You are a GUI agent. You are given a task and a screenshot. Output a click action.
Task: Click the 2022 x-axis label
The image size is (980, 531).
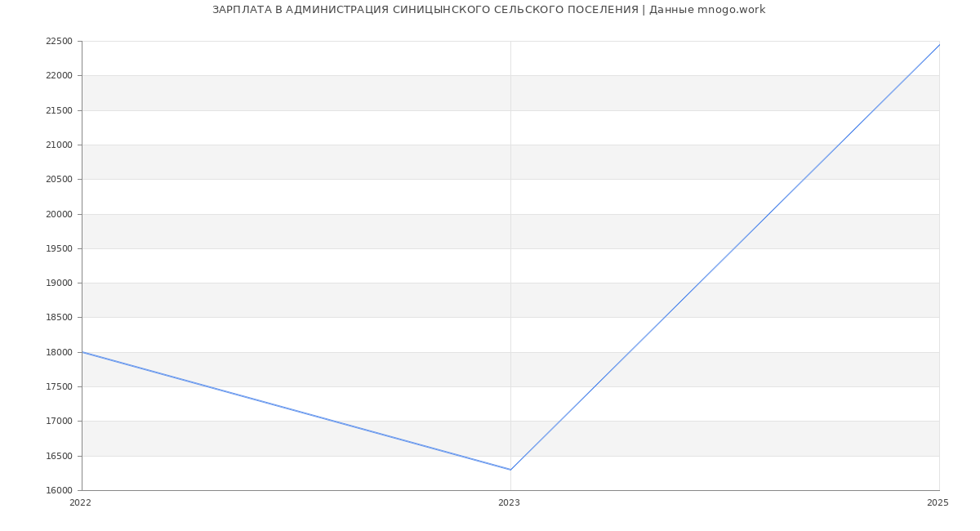click(x=80, y=503)
